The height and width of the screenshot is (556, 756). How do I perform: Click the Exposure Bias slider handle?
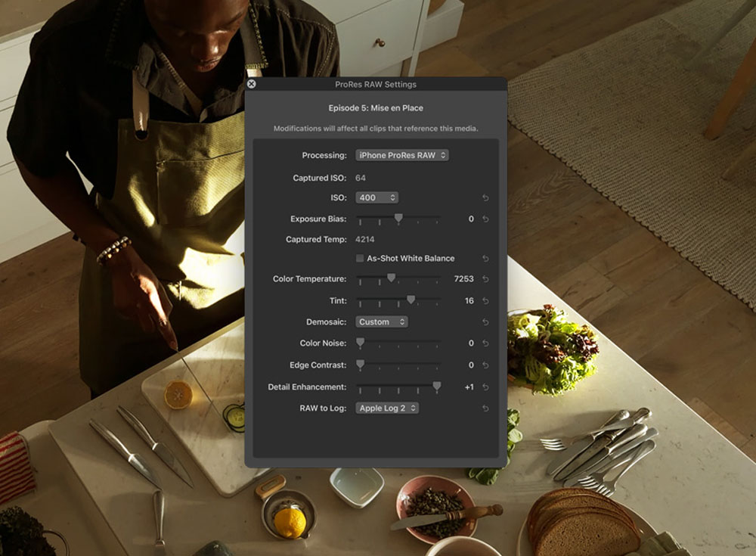tap(398, 219)
